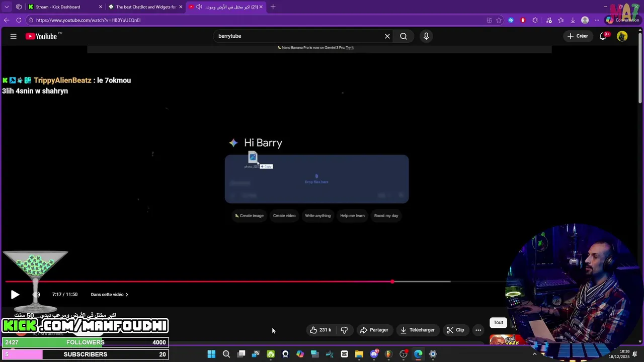
Task: Click Boost my day chip in video
Action: tap(386, 216)
